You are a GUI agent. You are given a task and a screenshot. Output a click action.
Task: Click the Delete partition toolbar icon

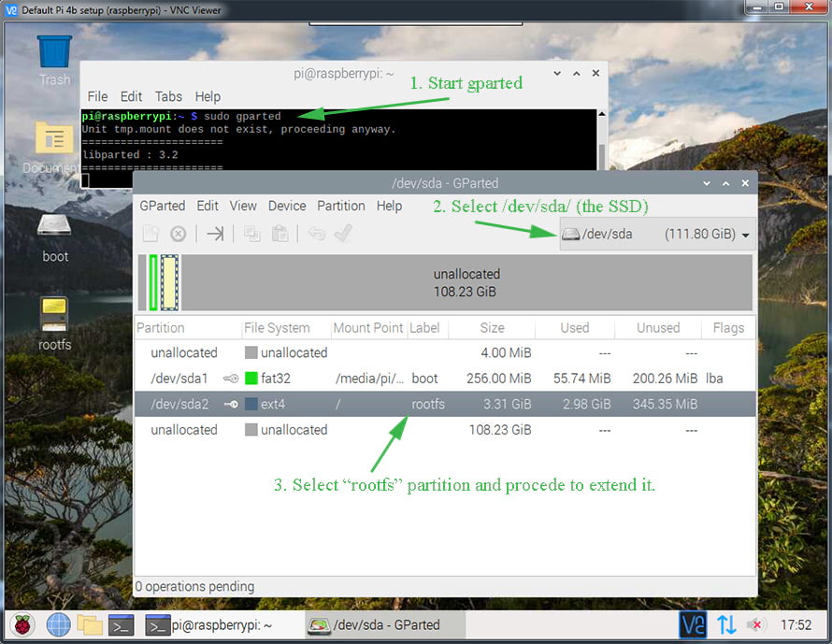pyautogui.click(x=178, y=234)
